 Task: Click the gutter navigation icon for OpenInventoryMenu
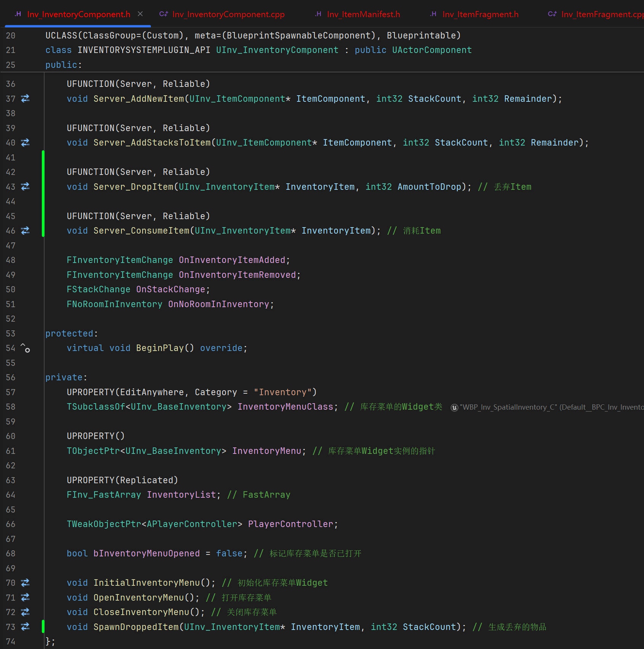(25, 598)
